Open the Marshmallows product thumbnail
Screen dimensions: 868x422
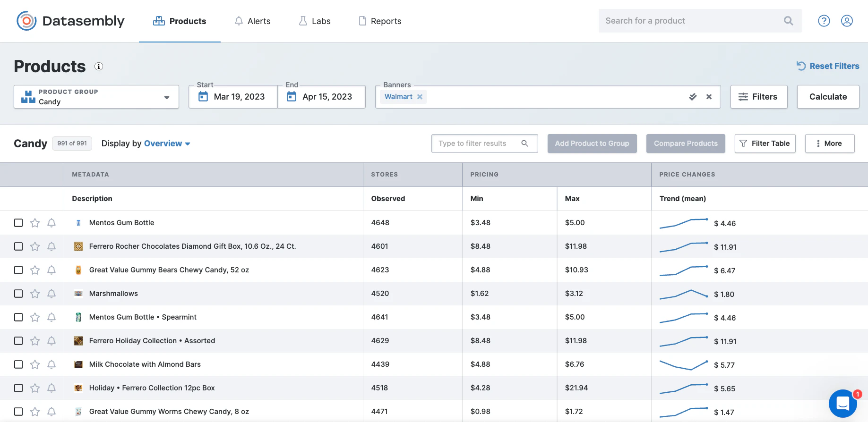click(78, 294)
